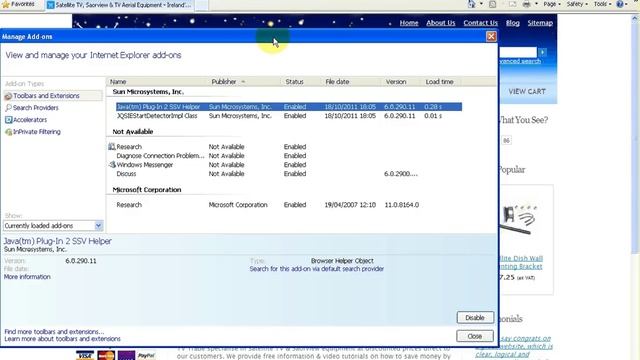The width and height of the screenshot is (640, 360).
Task: Click the Read Mail icon
Action: pyautogui.click(x=512, y=4)
